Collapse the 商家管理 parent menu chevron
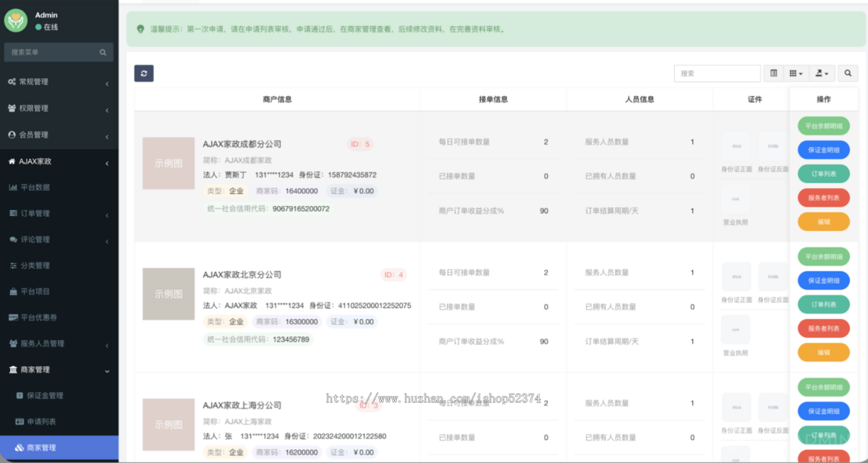Screen dimensions: 868x463 [107, 371]
